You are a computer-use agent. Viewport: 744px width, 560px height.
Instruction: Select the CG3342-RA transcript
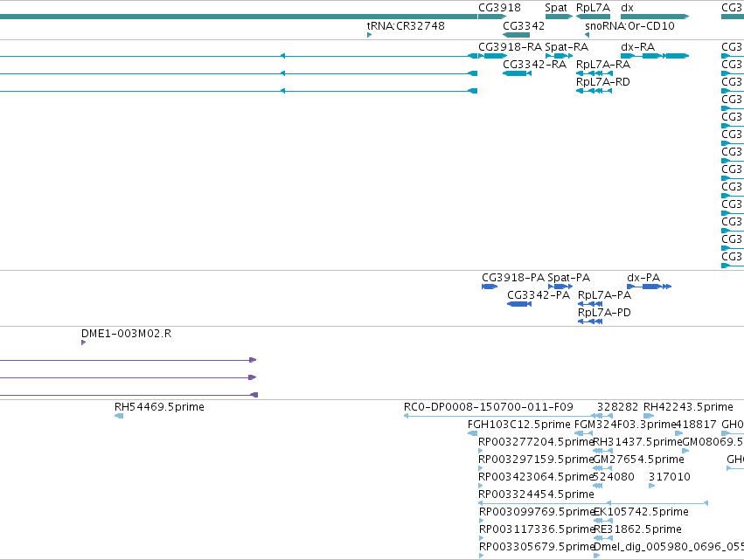click(517, 73)
